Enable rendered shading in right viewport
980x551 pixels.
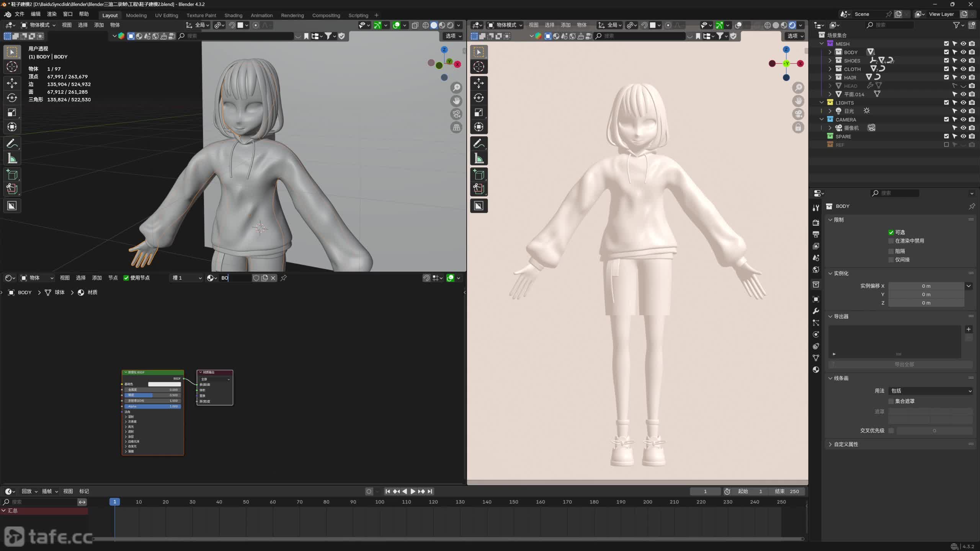[x=792, y=25]
